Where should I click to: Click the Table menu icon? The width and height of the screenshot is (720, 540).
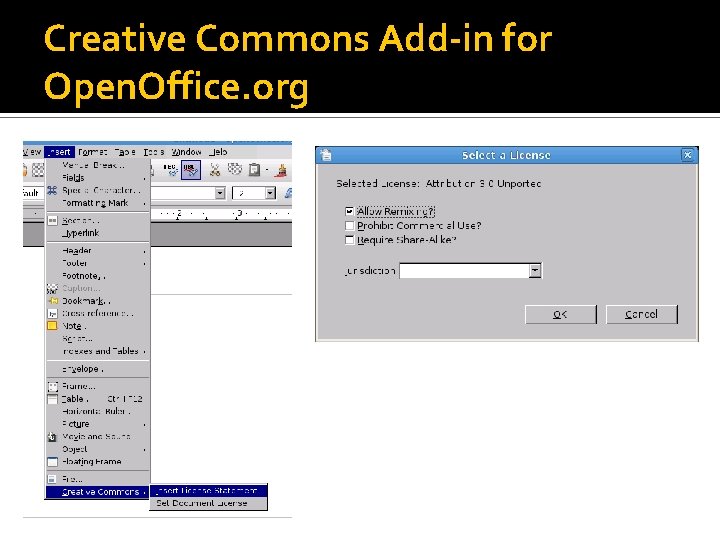coord(53,399)
